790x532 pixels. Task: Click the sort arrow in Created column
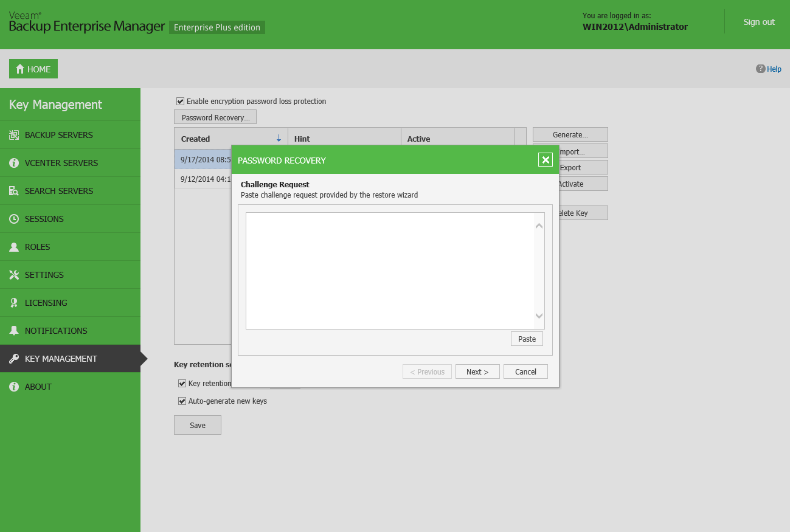[x=279, y=139]
